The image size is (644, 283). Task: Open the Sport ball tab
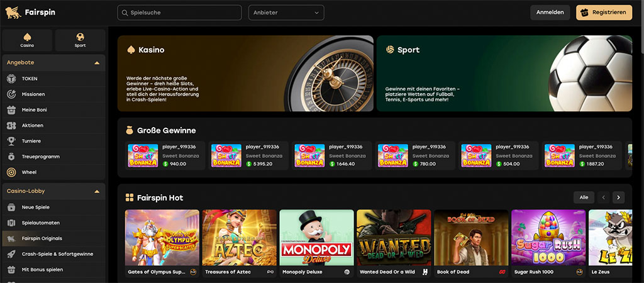point(80,40)
